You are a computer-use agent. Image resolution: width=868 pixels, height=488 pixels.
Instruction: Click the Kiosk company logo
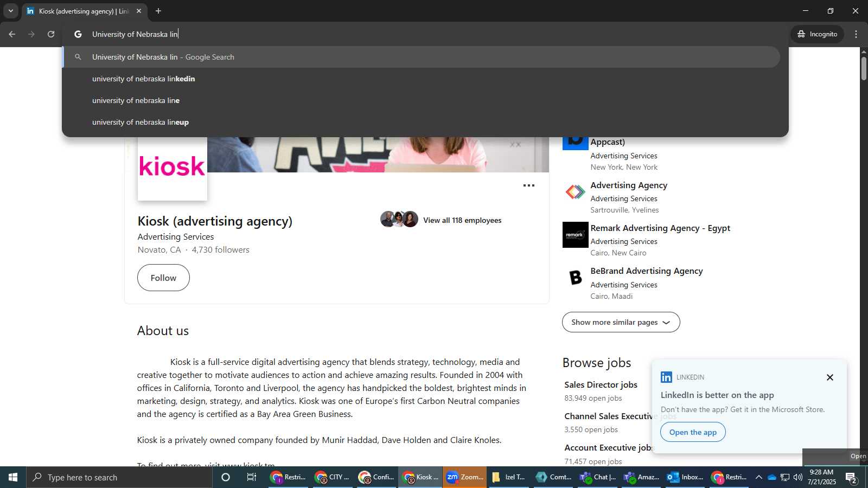[x=172, y=166]
